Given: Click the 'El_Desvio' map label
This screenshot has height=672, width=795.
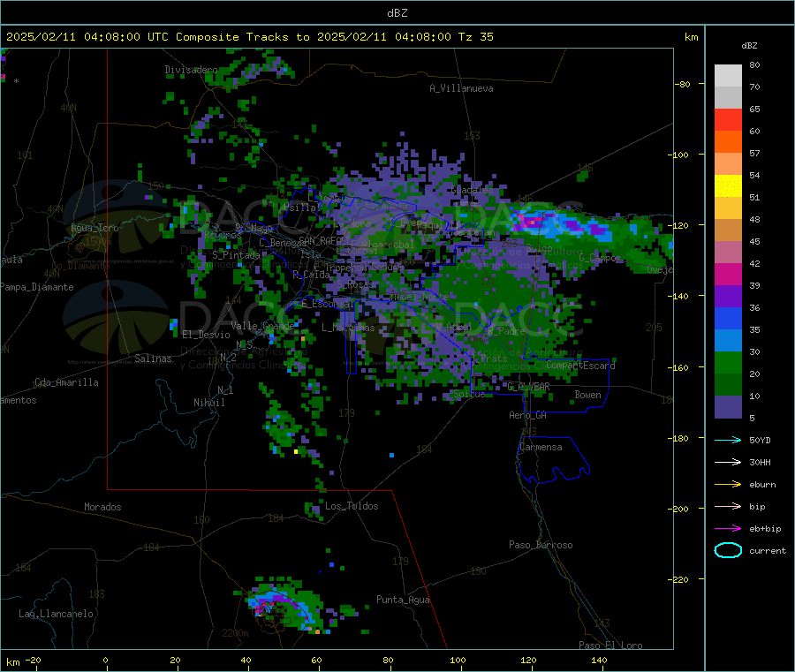Looking at the screenshot, I should [206, 335].
